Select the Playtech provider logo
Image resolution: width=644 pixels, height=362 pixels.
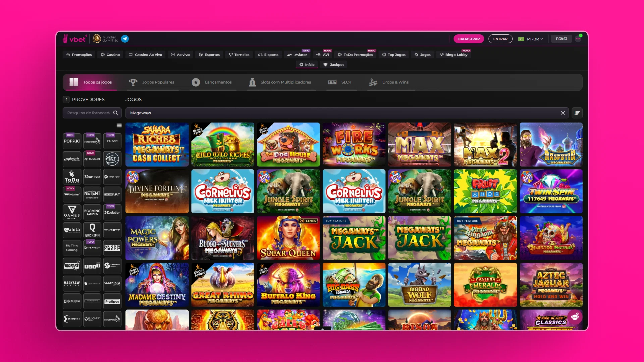(72, 159)
